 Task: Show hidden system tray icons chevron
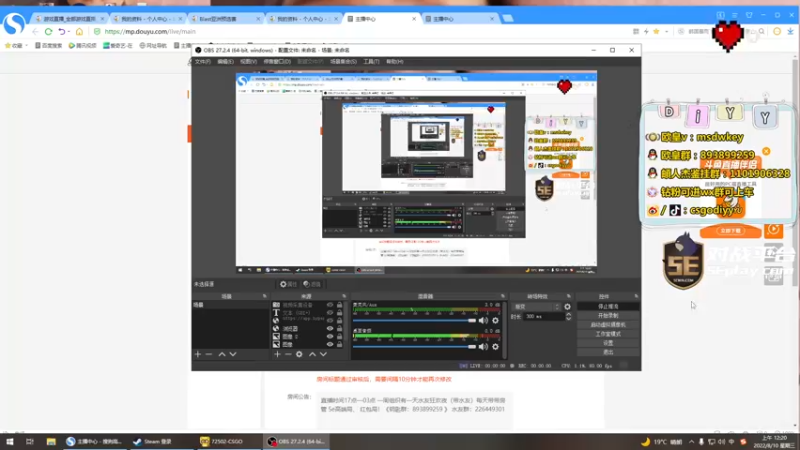click(691, 442)
